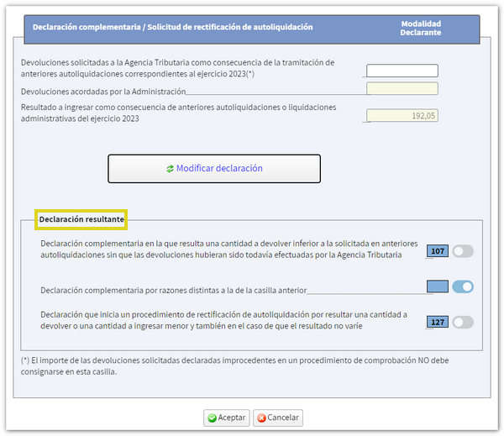Image resolution: width=504 pixels, height=436 pixels.
Task: Dismiss the dialog with the Cancelar button
Action: click(x=277, y=418)
